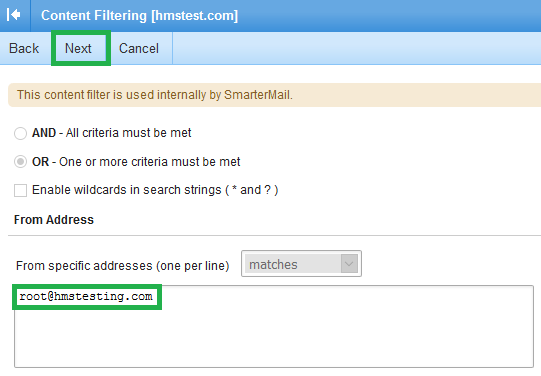Viewport: 541px width, 376px height.
Task: Go back using the Back button
Action: click(24, 48)
